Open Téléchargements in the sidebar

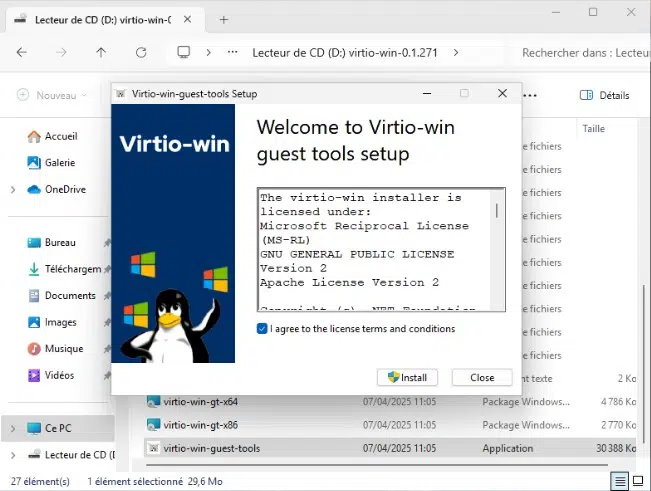pos(73,269)
